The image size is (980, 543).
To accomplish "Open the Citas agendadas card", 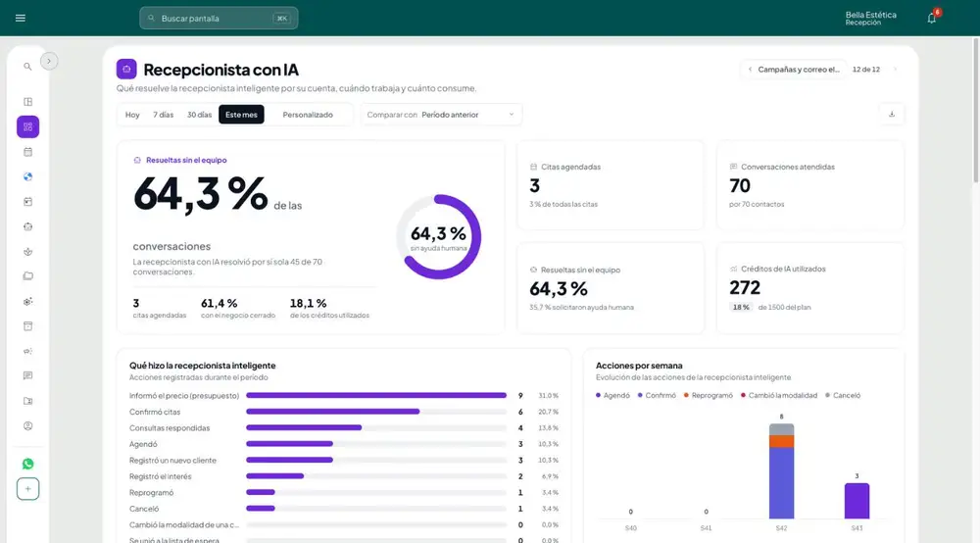I will [x=610, y=185].
